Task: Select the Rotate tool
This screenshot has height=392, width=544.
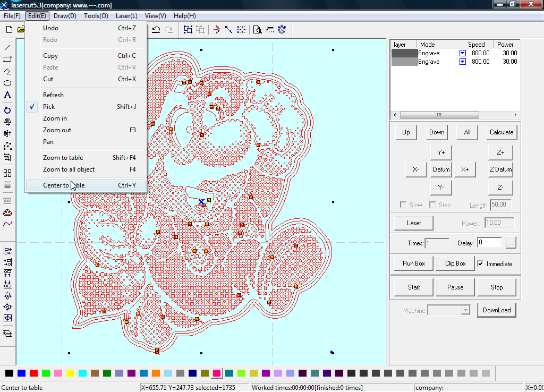Action: click(x=7, y=110)
